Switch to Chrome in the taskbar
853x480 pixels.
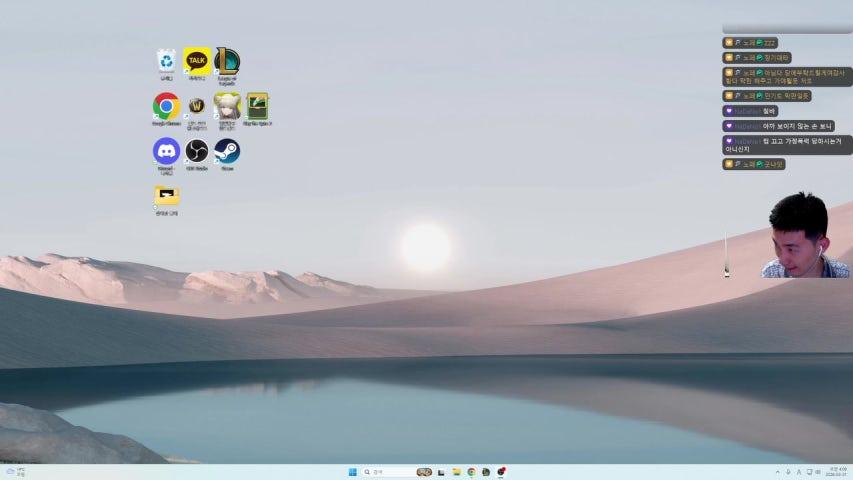(x=471, y=472)
